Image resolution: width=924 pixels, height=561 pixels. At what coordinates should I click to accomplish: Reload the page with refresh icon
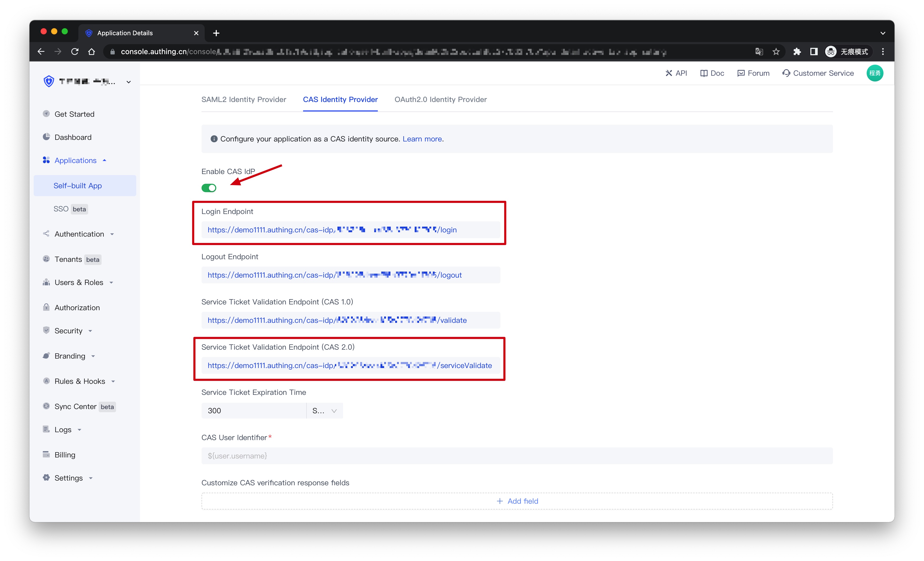click(x=75, y=52)
